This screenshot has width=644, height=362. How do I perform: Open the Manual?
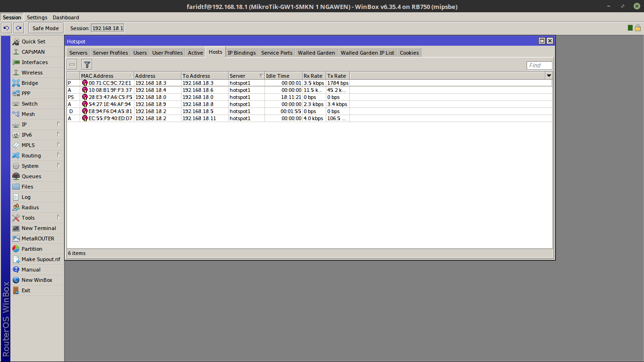tap(37, 270)
